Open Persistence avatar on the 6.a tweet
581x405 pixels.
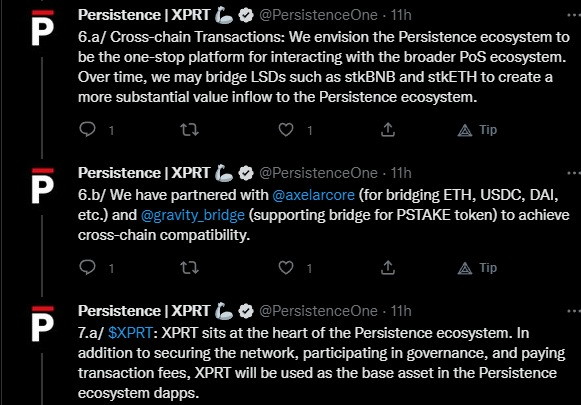click(x=43, y=28)
